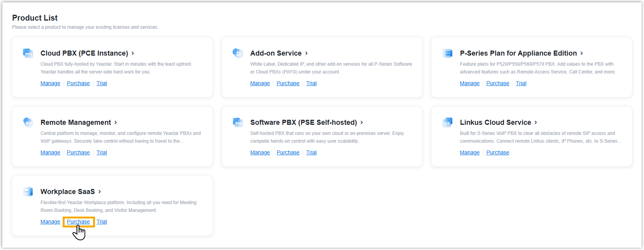Open the Workplace SaaS title heading
This screenshot has width=644, height=250.
click(67, 192)
